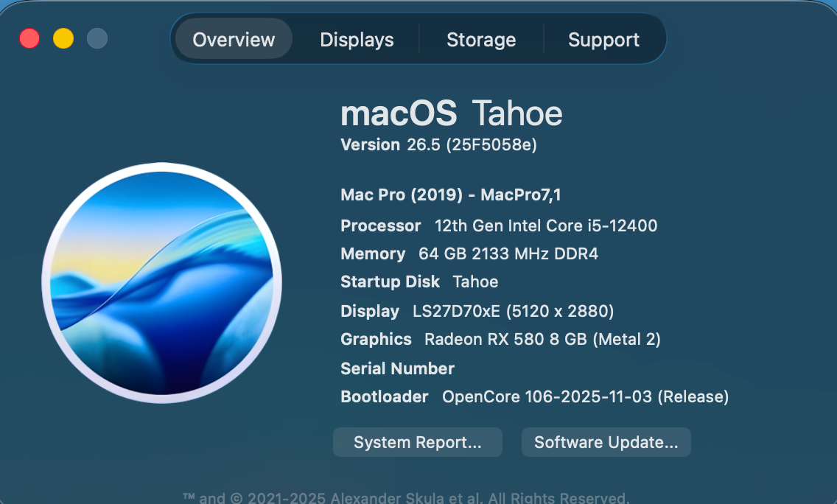Click the Processor Intel Core i5-12400 entry
The width and height of the screenshot is (837, 504).
click(499, 225)
